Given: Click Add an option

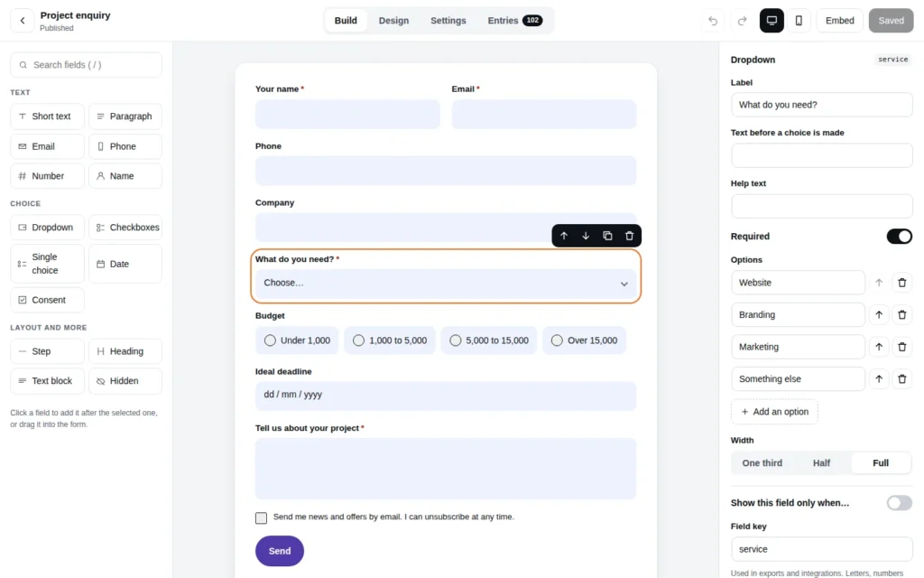Looking at the screenshot, I should (x=774, y=412).
